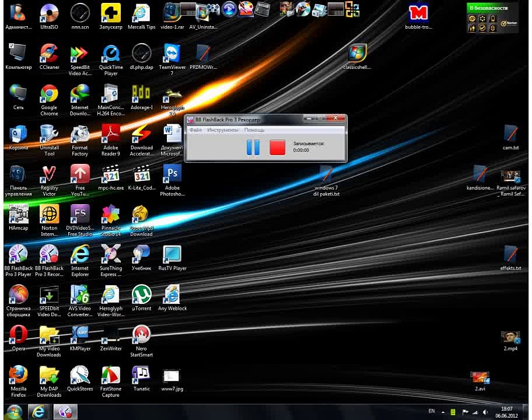Open the volume speaker tray icon
The width and height of the screenshot is (532, 420).
pyautogui.click(x=485, y=412)
